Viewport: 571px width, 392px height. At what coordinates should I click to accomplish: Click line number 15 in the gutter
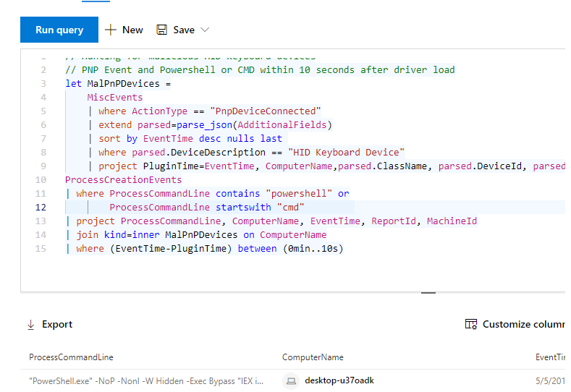41,249
